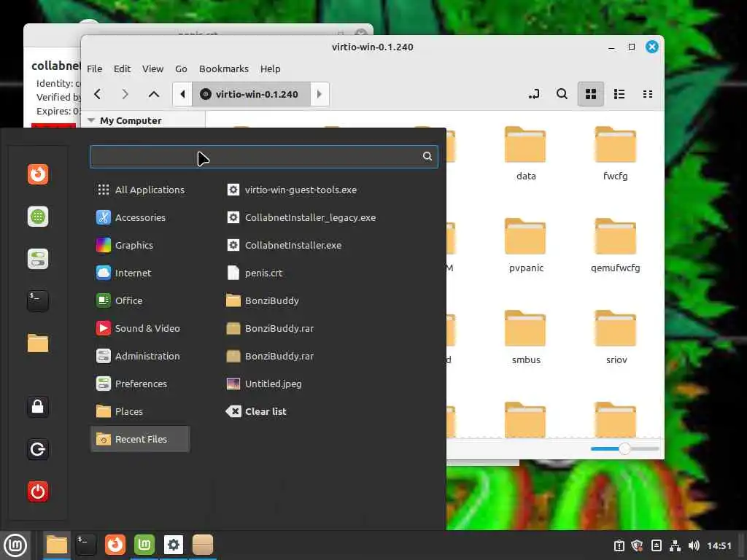
Task: Select the Accessories category
Action: click(140, 217)
